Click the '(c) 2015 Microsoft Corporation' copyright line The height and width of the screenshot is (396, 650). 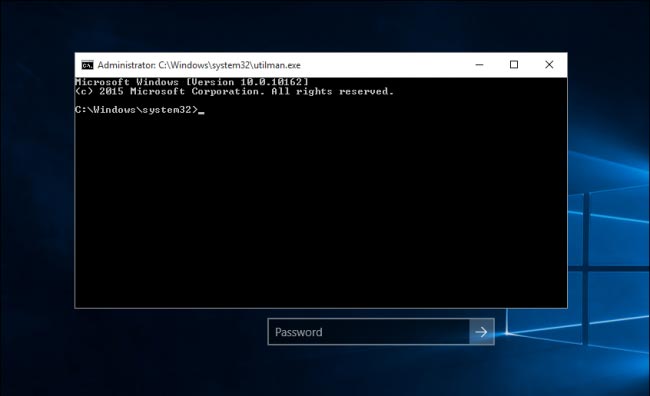234,92
